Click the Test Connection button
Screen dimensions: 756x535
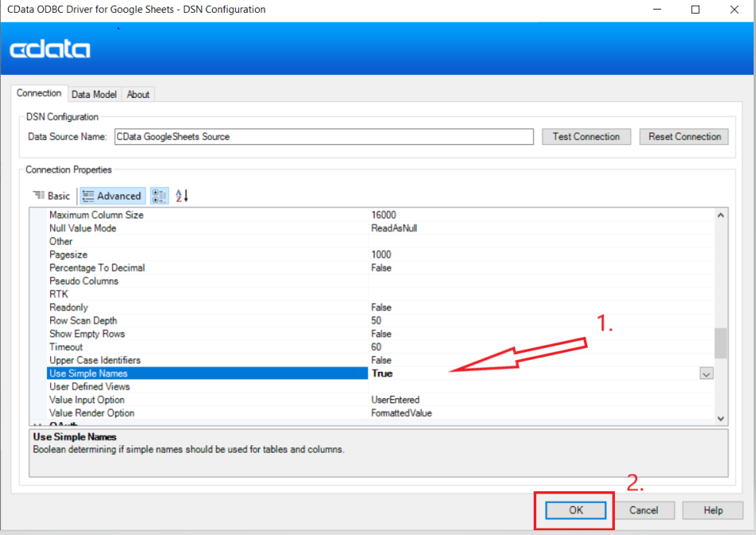pyautogui.click(x=586, y=136)
